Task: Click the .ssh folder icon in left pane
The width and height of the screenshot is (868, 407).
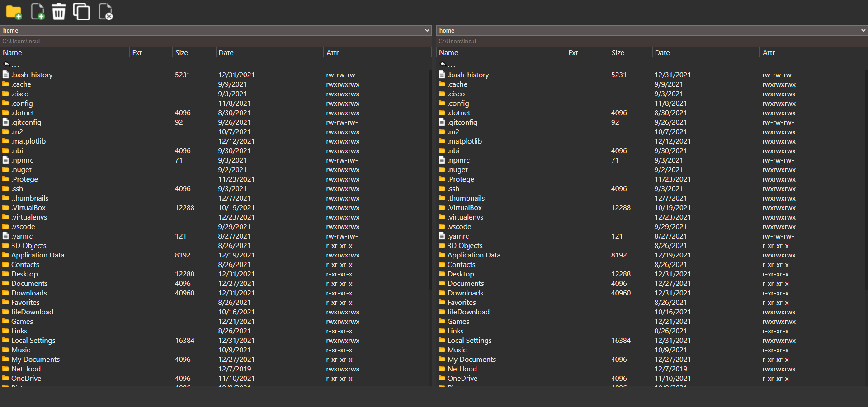Action: pos(6,188)
